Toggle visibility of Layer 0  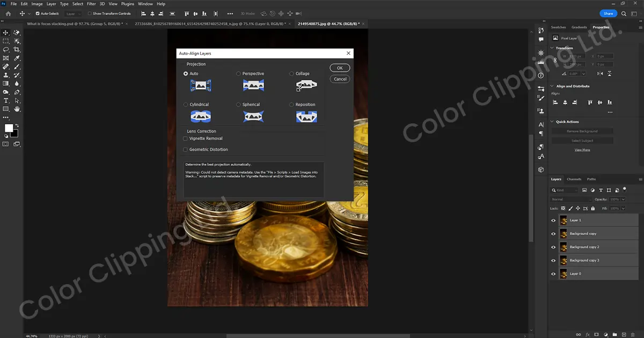pos(553,274)
